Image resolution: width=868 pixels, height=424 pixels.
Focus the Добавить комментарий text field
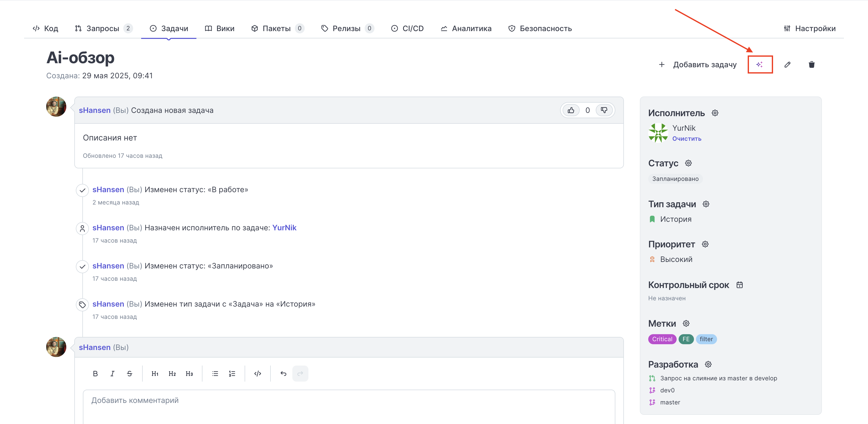pyautogui.click(x=349, y=407)
